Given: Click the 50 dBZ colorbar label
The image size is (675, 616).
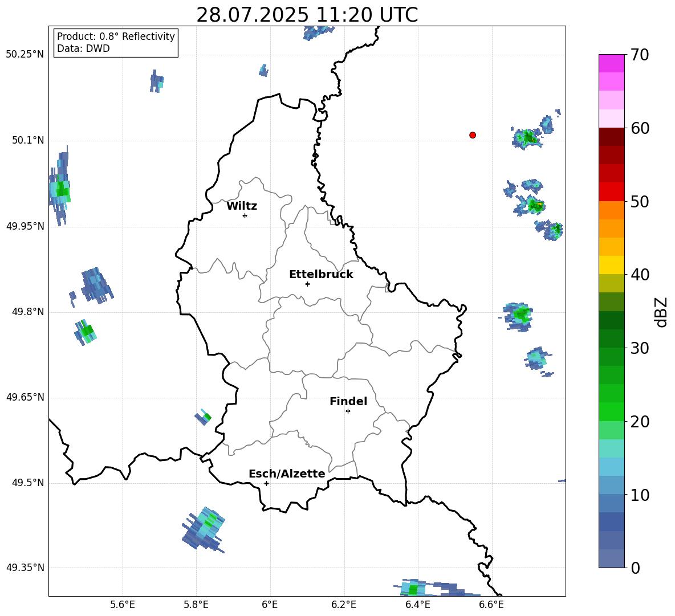Looking at the screenshot, I should (640, 202).
